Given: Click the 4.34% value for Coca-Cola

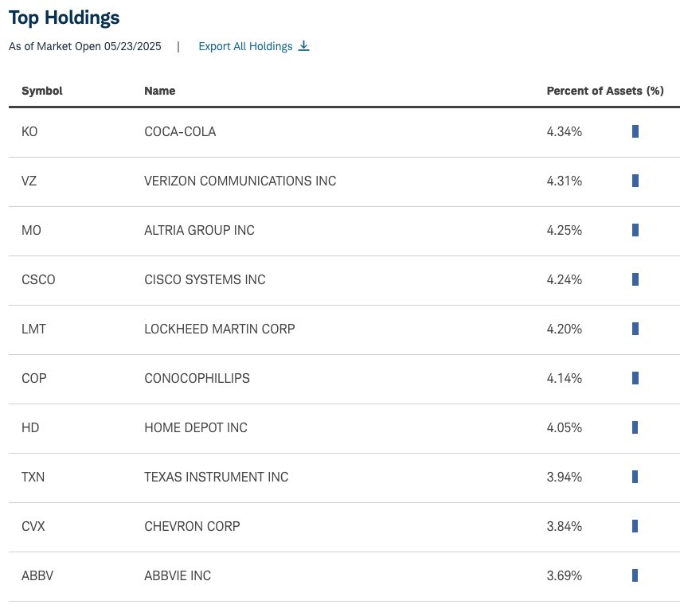Looking at the screenshot, I should [565, 131].
